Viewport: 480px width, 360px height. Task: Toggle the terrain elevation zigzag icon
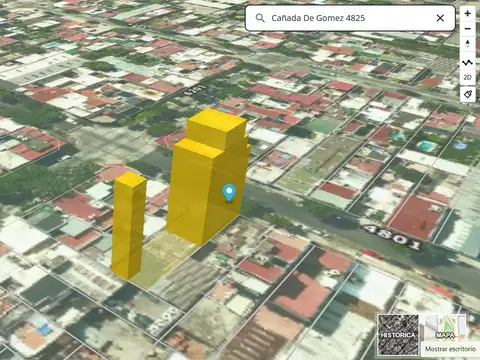467,62
